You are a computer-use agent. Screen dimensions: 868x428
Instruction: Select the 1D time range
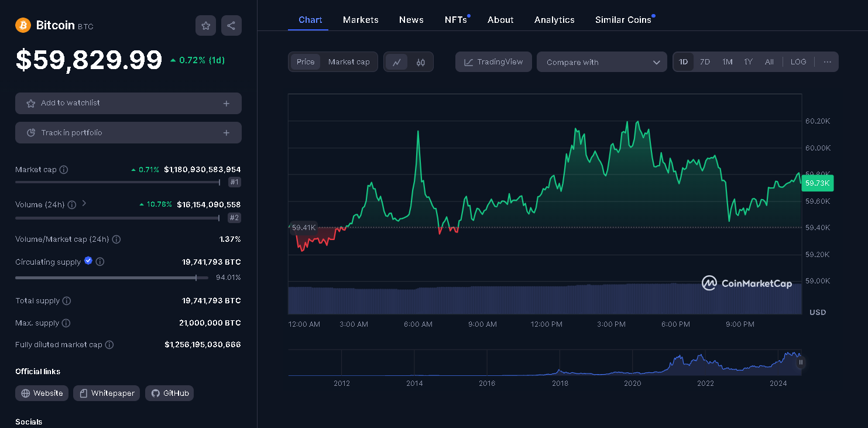pyautogui.click(x=684, y=62)
